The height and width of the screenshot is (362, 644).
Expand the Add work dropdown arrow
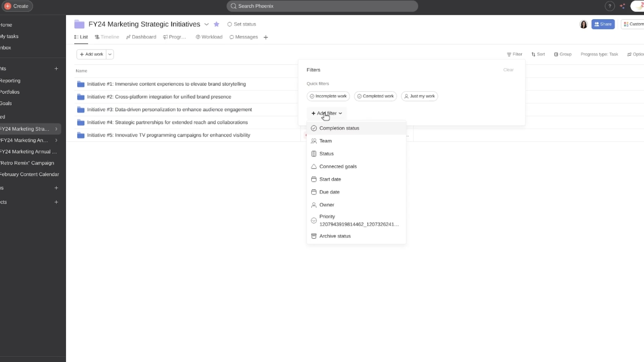point(109,54)
